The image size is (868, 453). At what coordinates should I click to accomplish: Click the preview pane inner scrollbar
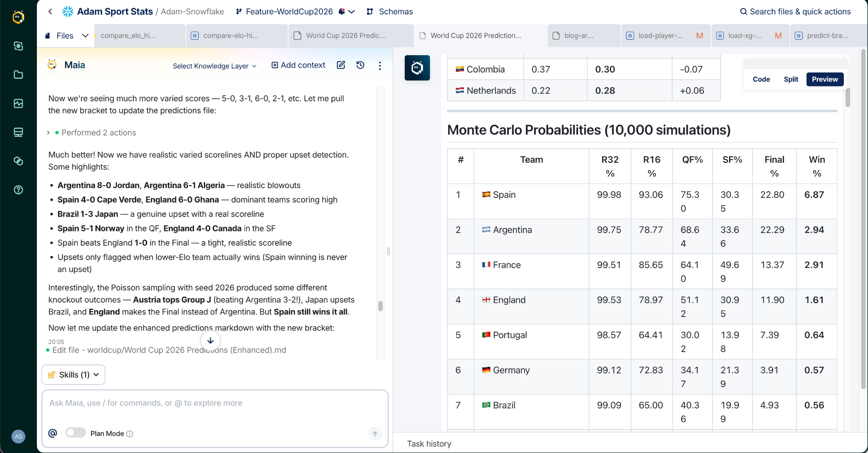click(x=848, y=97)
